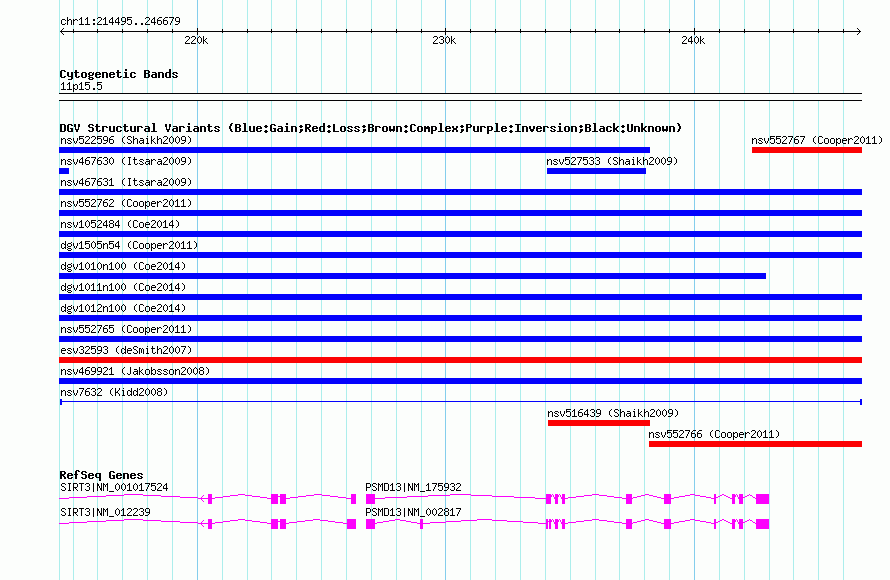Open the SIRT3|NM_001017524 gene label
This screenshot has height=580, width=890.
pyautogui.click(x=114, y=487)
